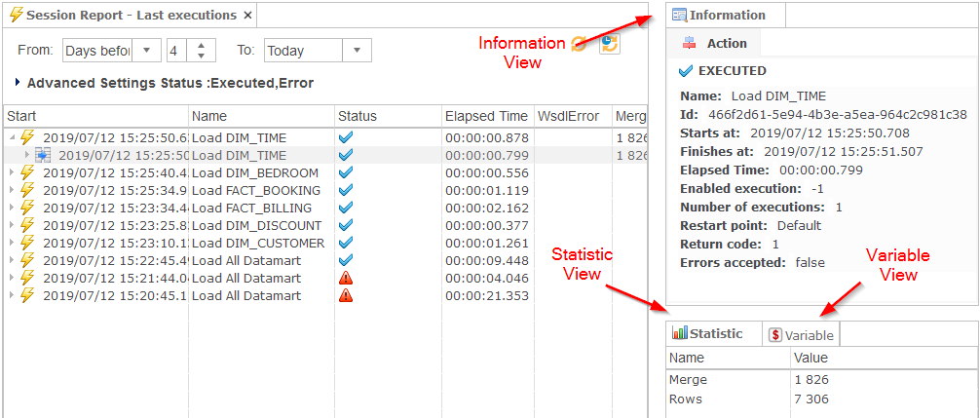Screen dimensions: 980x418
Task: Expand the Load FACT_BILLING session row
Action: [x=11, y=208]
